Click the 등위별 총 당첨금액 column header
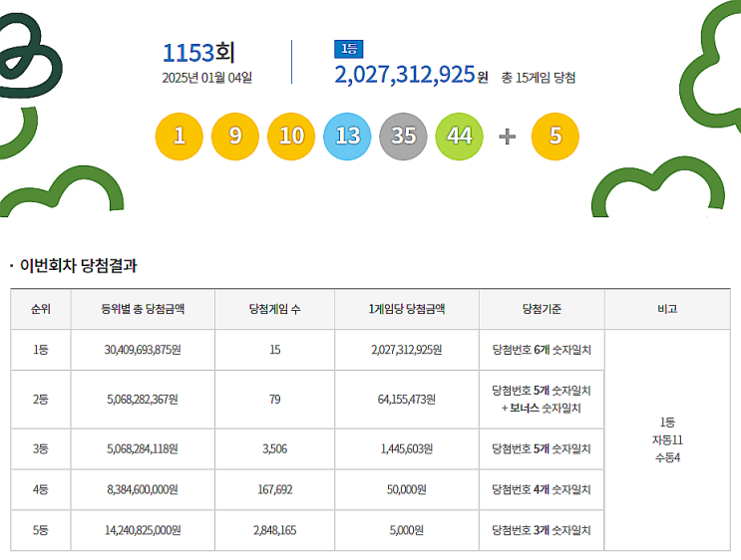The height and width of the screenshot is (560, 741). 143,309
